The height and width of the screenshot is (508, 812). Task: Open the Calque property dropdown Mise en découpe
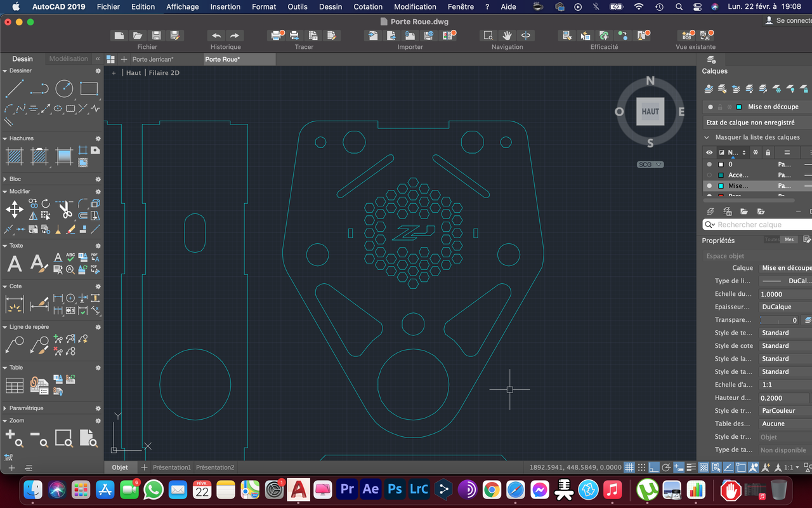point(785,268)
